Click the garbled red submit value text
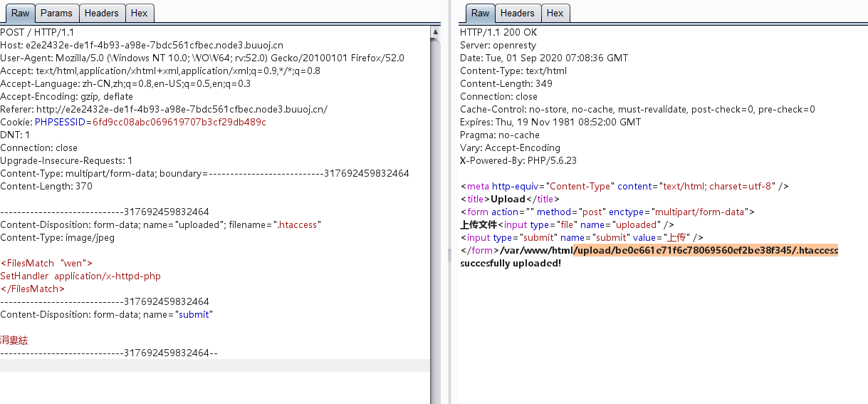Viewport: 868px width, 404px height. tap(14, 340)
